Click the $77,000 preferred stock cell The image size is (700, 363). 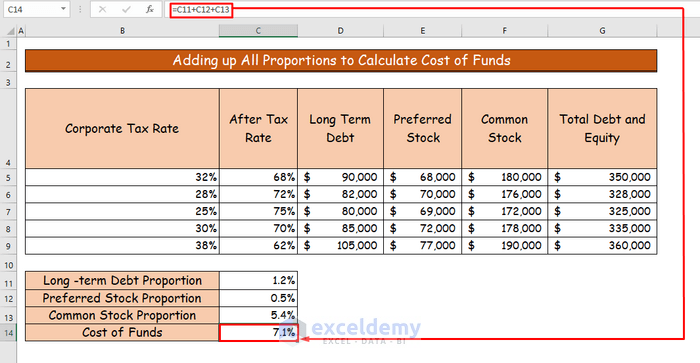pyautogui.click(x=422, y=246)
